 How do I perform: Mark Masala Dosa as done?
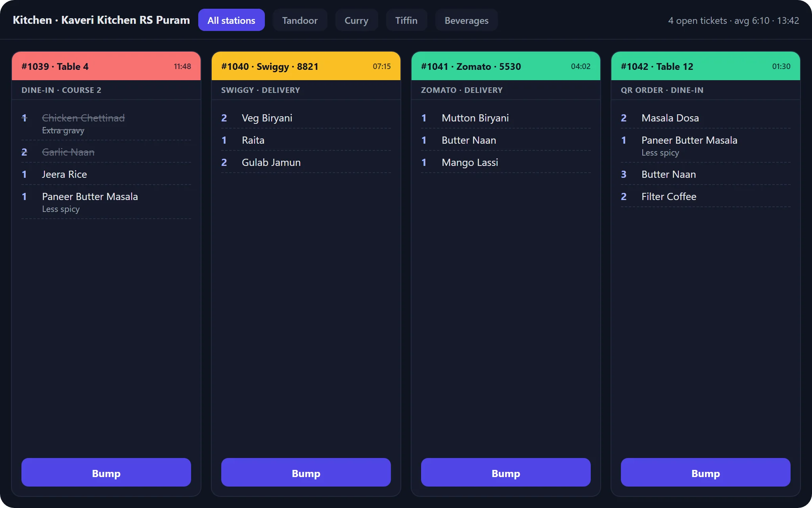tap(706, 118)
